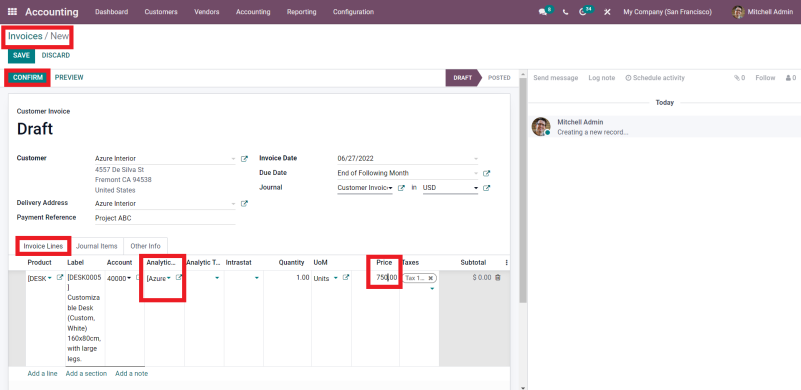The width and height of the screenshot is (801, 390).
Task: Open external link next to Due Date
Action: [486, 173]
